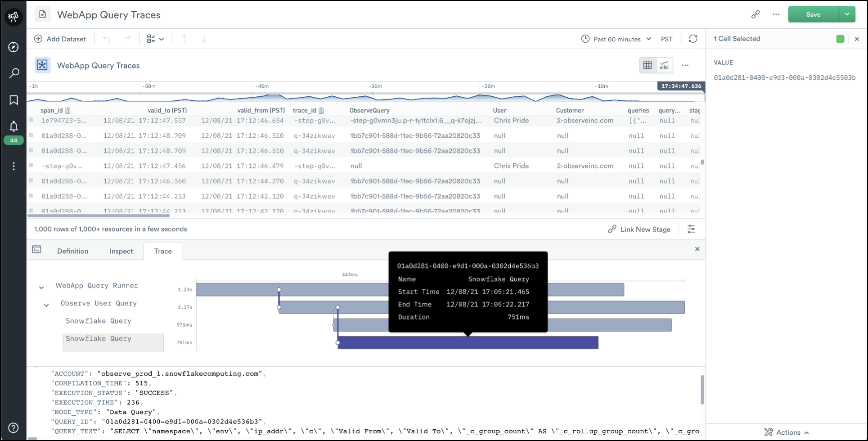
Task: Open the Past 60 minutes time picker
Action: click(616, 39)
